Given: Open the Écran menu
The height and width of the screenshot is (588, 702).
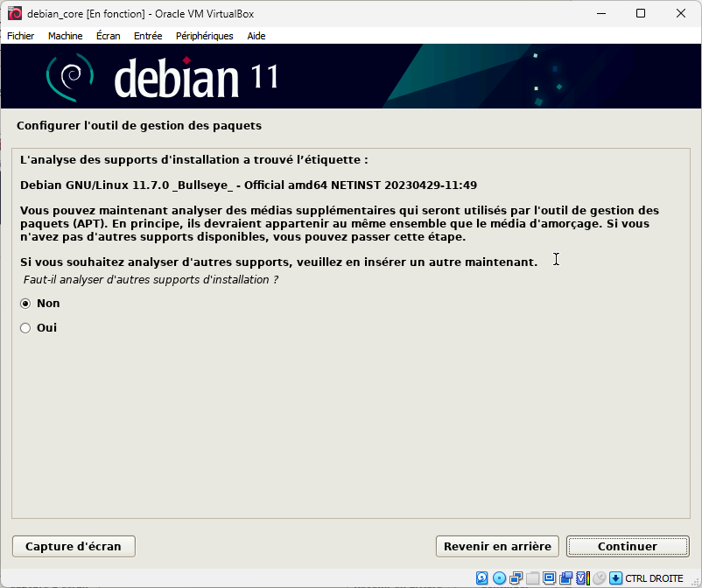Looking at the screenshot, I should 109,36.
